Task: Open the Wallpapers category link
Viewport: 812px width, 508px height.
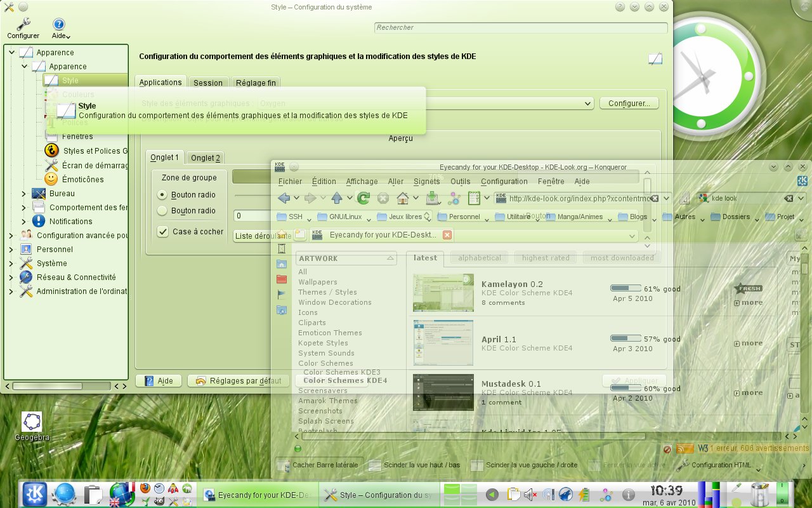Action: pos(318,282)
